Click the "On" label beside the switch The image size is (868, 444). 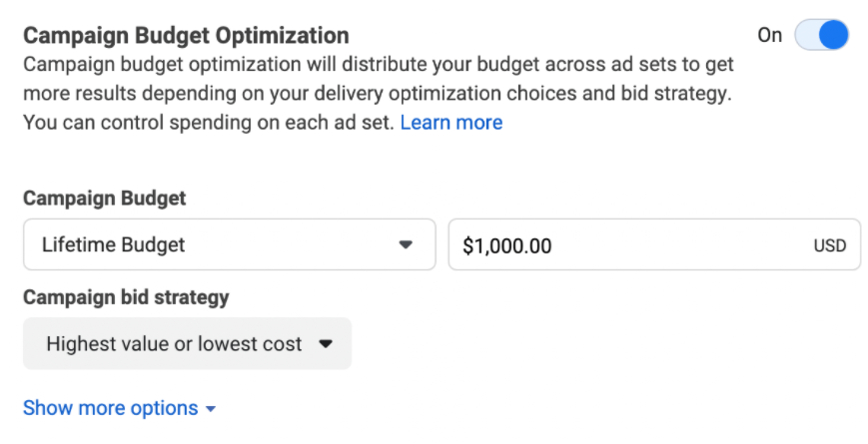[769, 35]
